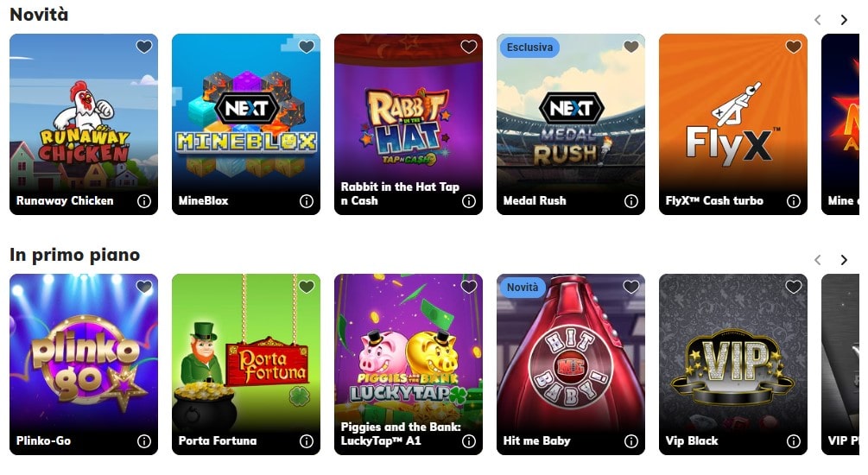Click the Esclusiva badge on Medal Rush
This screenshot has width=868, height=475.
pos(529,47)
